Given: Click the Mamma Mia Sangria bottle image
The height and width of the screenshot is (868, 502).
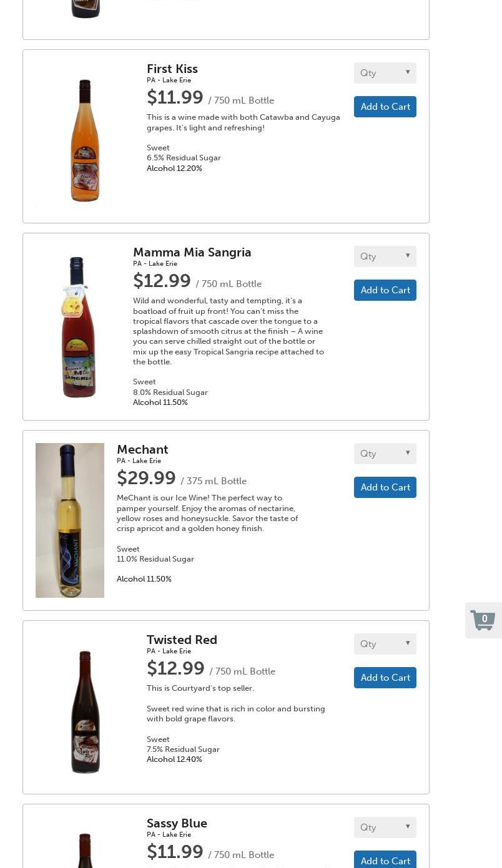Looking at the screenshot, I should click(x=78, y=327).
